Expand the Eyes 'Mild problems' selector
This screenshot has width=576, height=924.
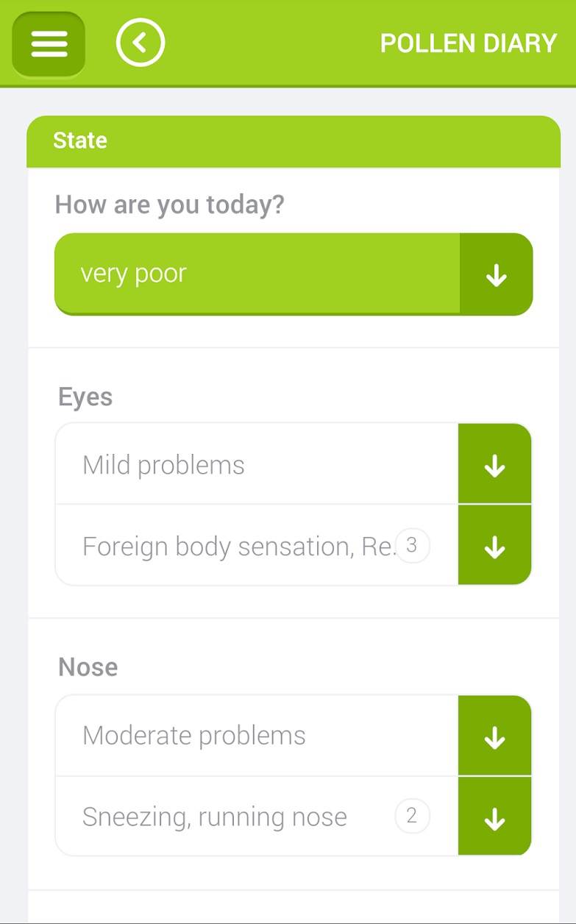(256, 465)
